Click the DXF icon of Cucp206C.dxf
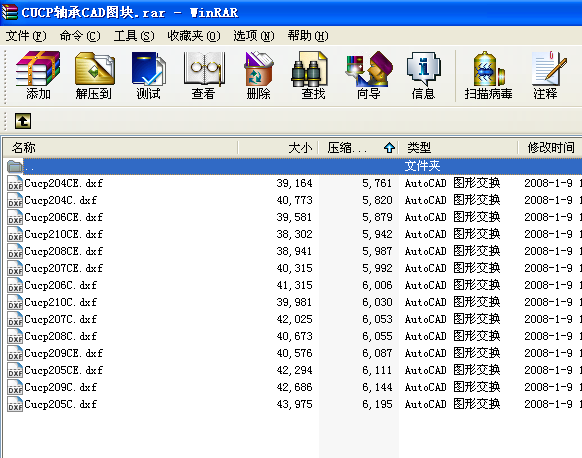Viewport: 582px width, 458px height. pos(15,285)
